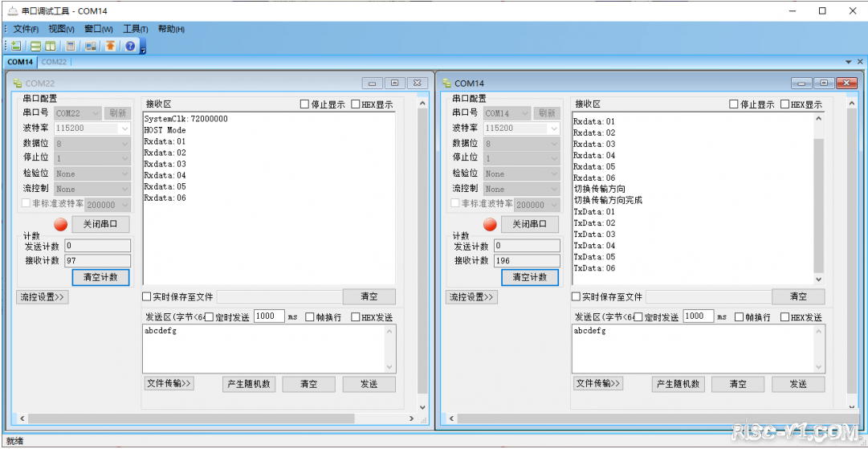Open 文件传输>> in the COM14 window
The image size is (868, 449).
(598, 383)
